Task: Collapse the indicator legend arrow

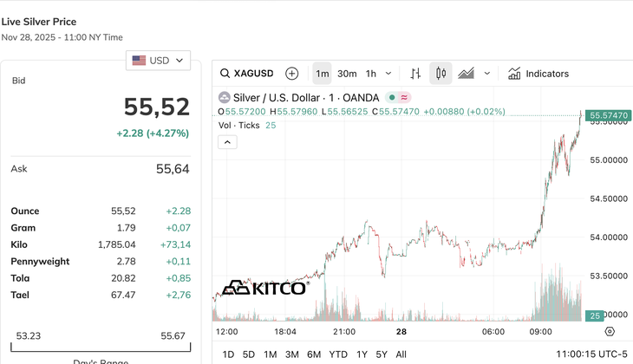Action: pos(226,142)
